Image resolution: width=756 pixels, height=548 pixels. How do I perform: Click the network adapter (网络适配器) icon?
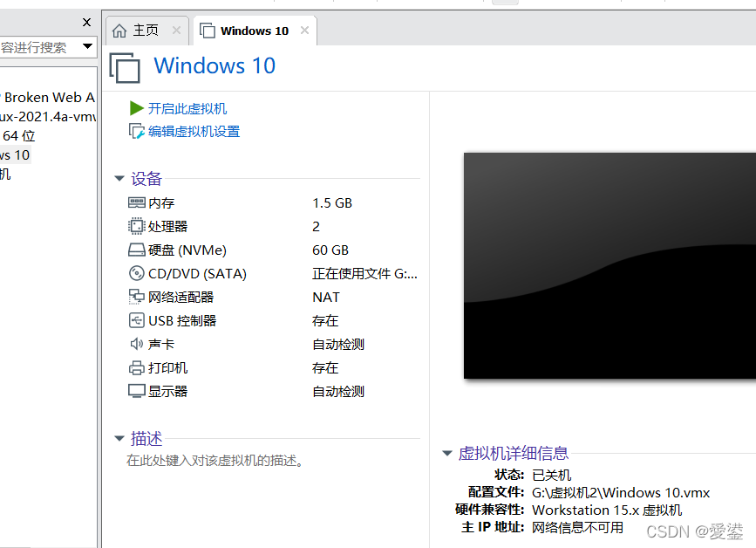[136, 297]
